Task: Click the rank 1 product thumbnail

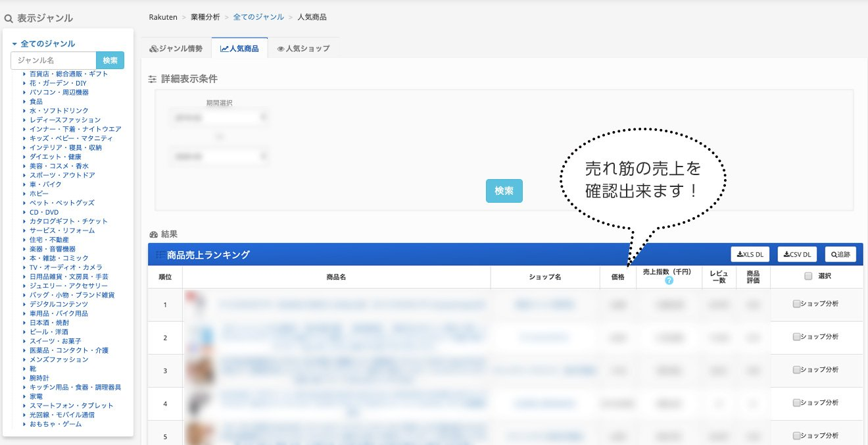Action: point(198,305)
